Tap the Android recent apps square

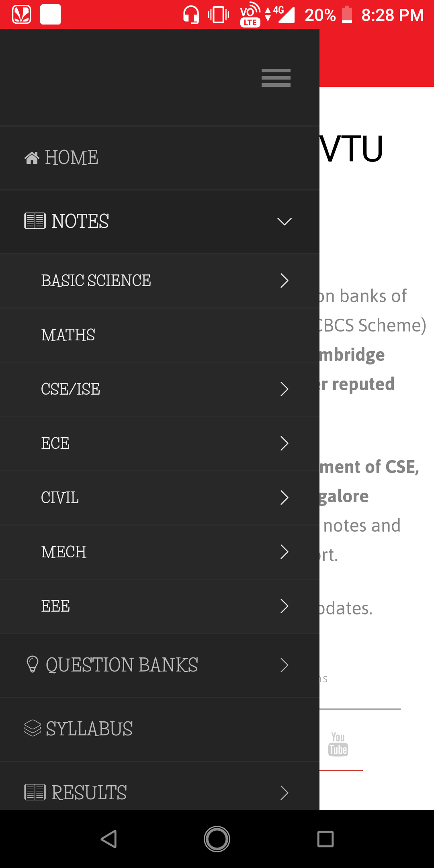pos(325,839)
